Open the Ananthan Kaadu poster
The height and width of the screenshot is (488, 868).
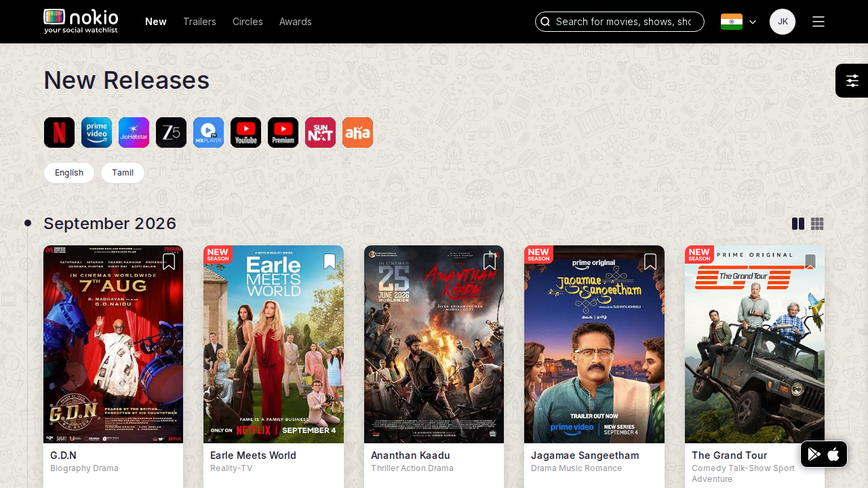[x=434, y=344]
